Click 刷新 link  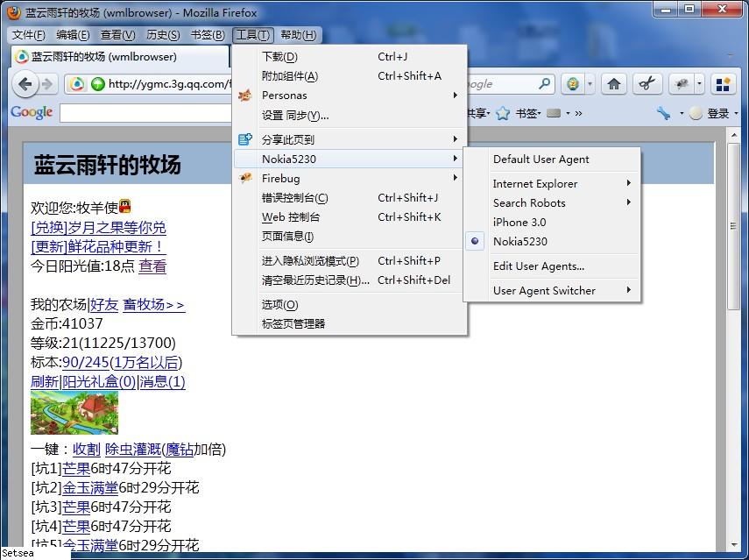click(45, 381)
